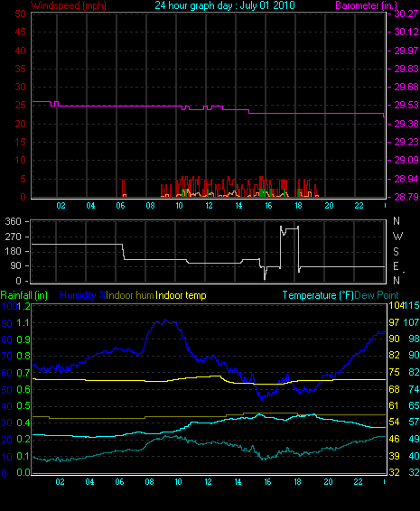Click the cyan 'Temperature (°F)' legend label

(318, 295)
